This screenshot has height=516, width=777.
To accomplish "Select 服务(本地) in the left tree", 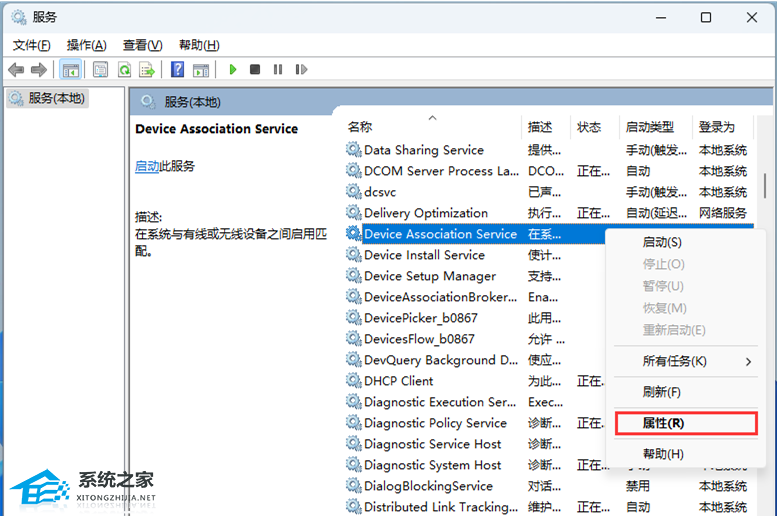I will click(56, 98).
